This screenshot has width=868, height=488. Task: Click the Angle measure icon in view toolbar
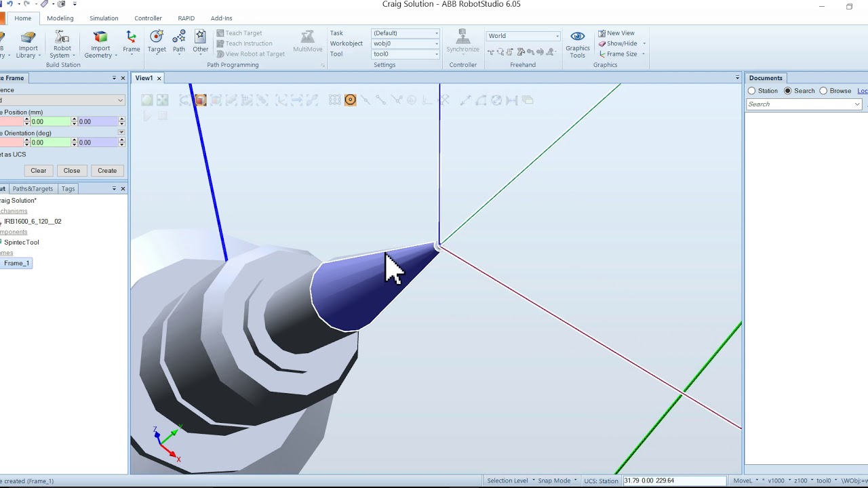[x=481, y=100]
